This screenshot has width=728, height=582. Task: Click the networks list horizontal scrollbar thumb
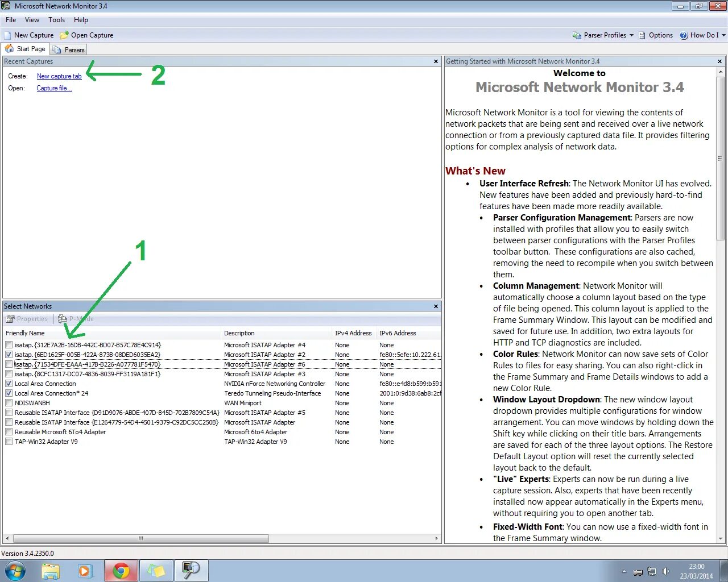[141, 538]
